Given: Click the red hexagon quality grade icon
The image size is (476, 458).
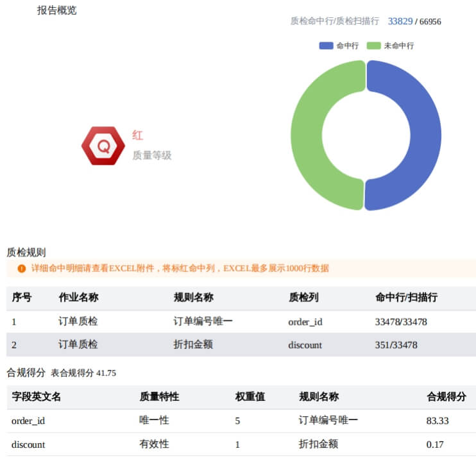Looking at the screenshot, I should pyautogui.click(x=103, y=146).
